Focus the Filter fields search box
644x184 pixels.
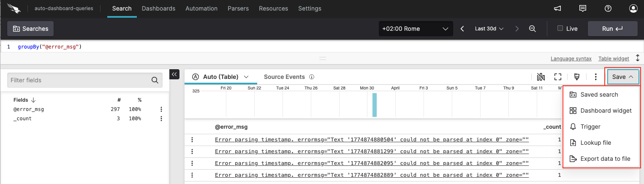pyautogui.click(x=79, y=80)
